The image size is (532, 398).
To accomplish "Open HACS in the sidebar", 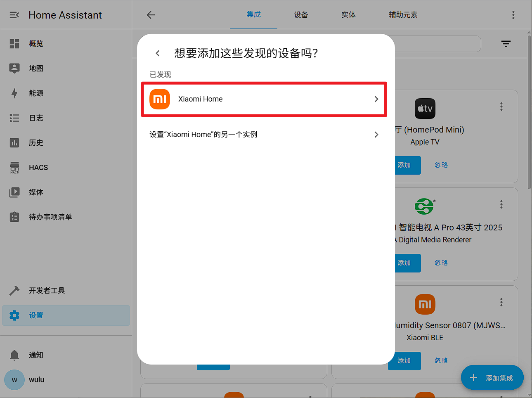I will (x=66, y=168).
